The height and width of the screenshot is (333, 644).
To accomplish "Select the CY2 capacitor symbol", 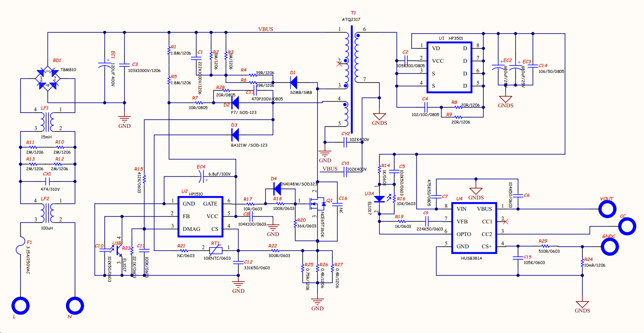I will tap(345, 142).
